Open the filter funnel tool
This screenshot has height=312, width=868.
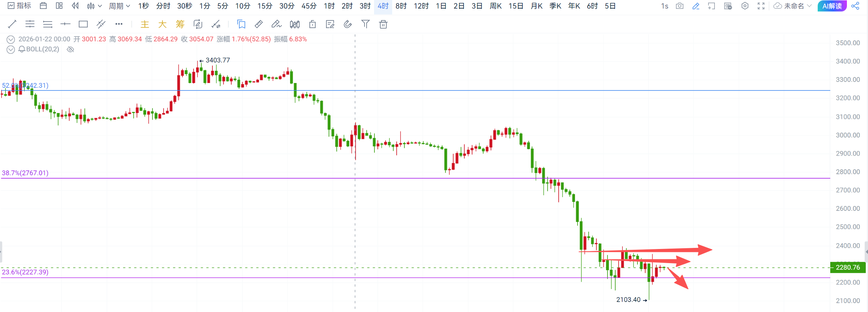click(x=366, y=24)
